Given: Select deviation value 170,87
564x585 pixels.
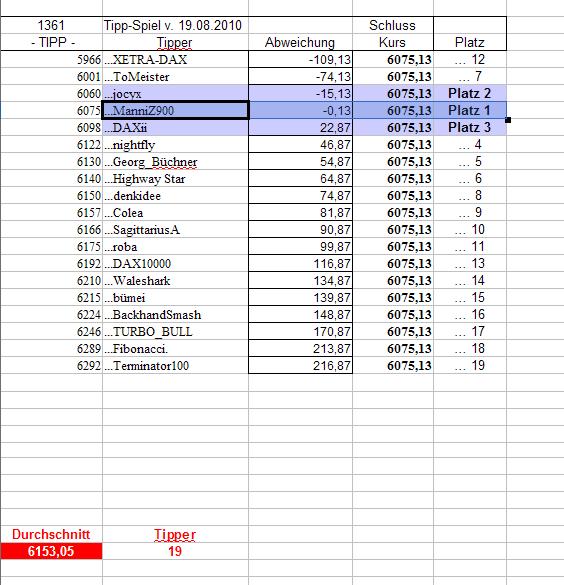Looking at the screenshot, I should pos(300,331).
